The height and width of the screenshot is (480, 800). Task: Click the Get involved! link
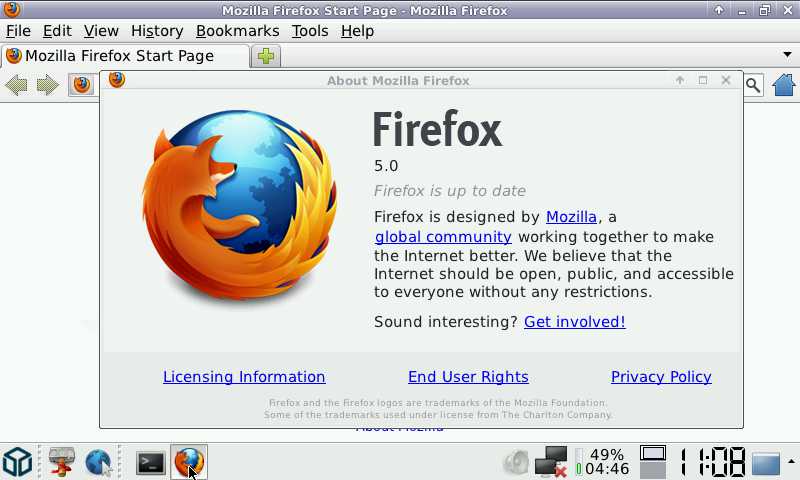574,322
